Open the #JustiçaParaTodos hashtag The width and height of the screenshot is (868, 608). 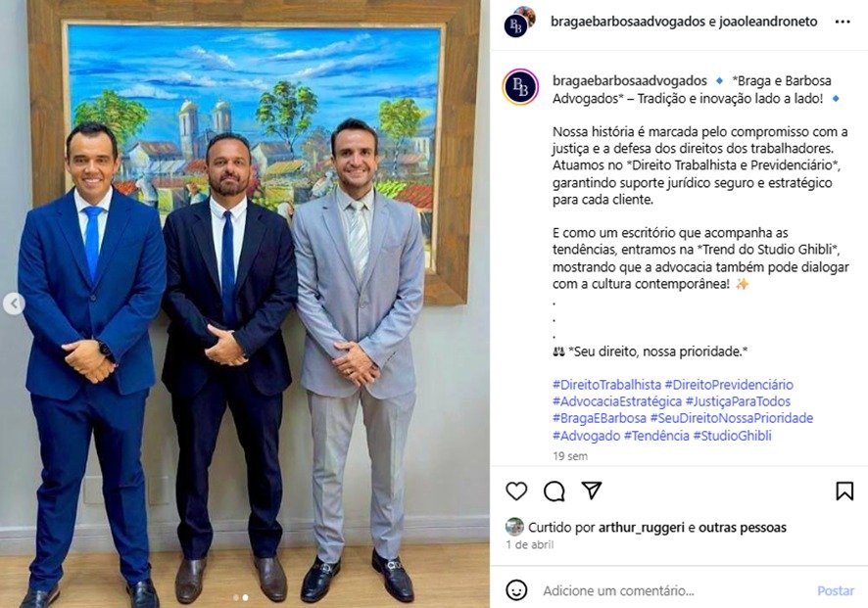[x=738, y=401]
